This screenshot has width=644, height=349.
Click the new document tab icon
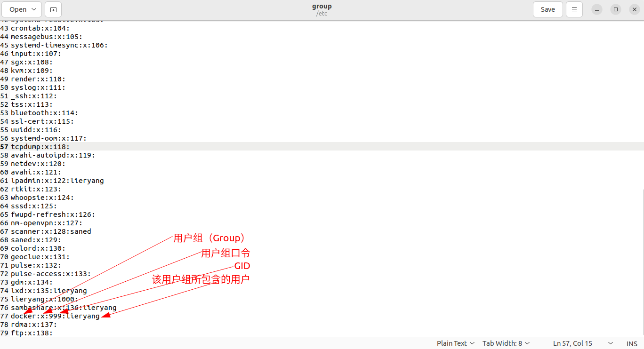click(53, 9)
